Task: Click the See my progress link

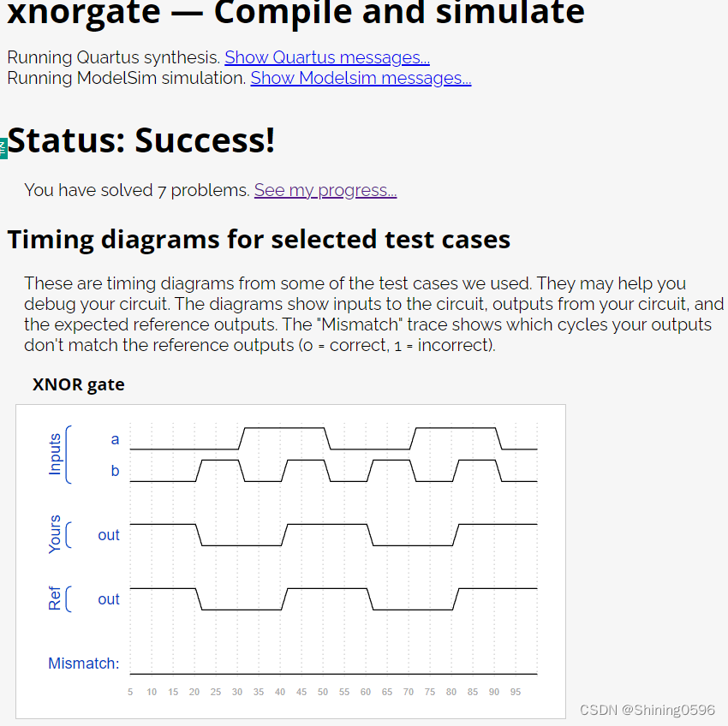Action: [x=325, y=190]
